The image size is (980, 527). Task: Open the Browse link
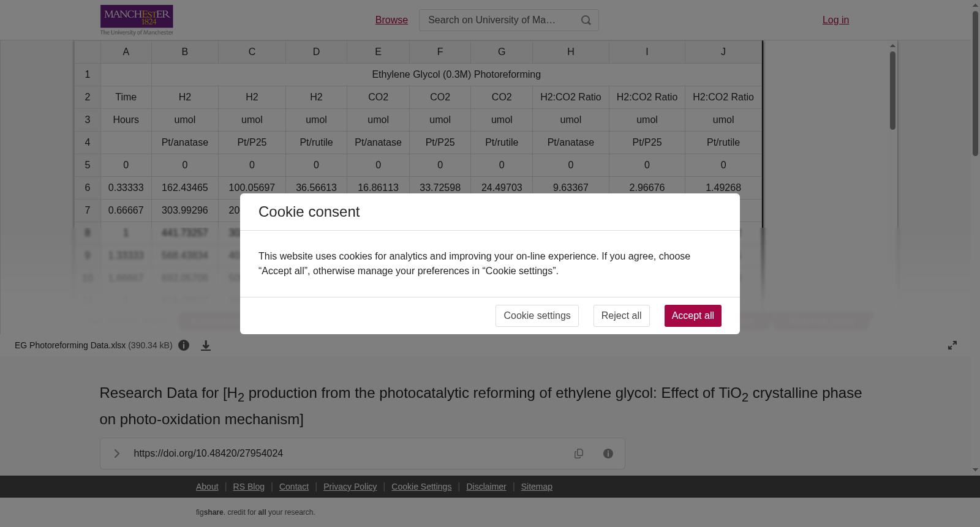click(x=391, y=20)
